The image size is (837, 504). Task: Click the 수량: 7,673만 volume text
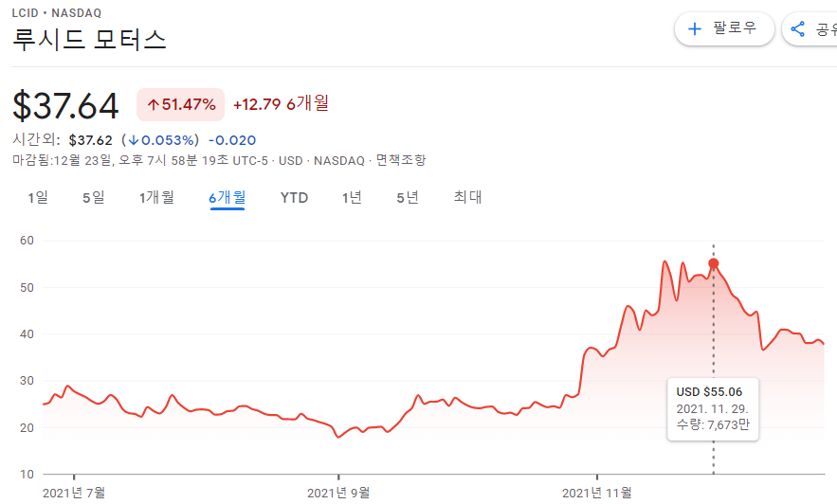(713, 425)
